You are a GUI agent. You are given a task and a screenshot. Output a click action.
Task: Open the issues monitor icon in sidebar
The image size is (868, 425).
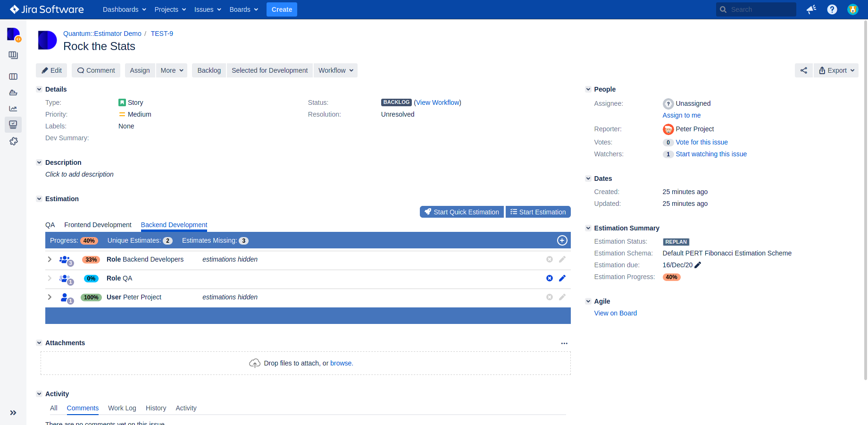13,125
